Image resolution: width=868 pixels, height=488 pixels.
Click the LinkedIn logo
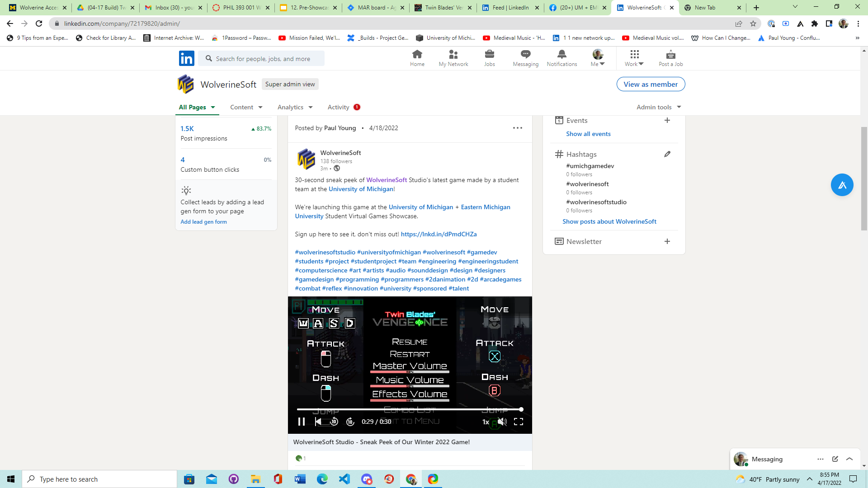pyautogui.click(x=186, y=58)
